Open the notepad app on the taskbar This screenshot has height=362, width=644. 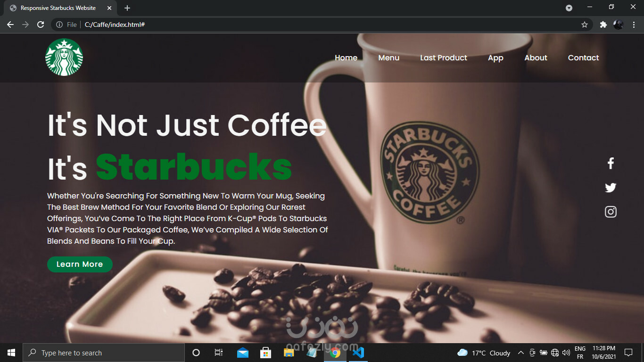pos(312,353)
